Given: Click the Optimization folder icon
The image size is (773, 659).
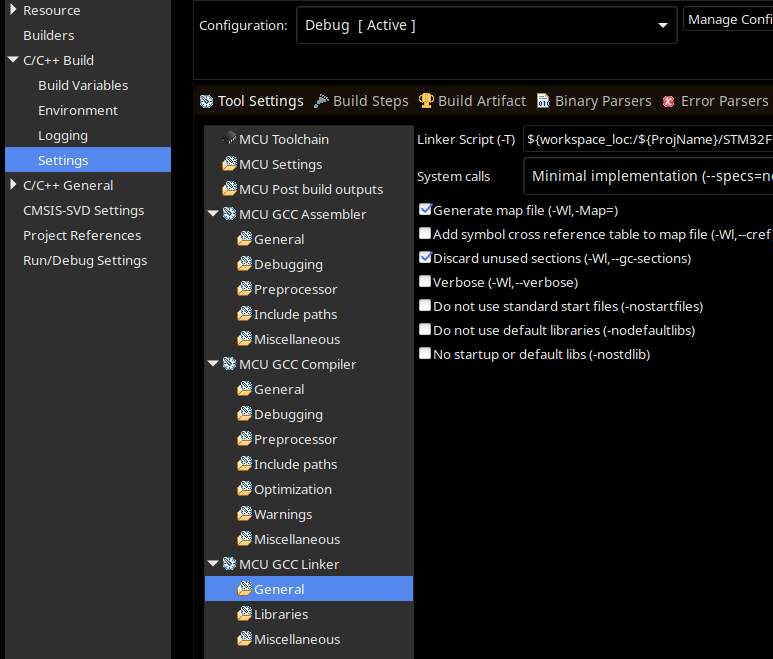Looking at the screenshot, I should 245,488.
